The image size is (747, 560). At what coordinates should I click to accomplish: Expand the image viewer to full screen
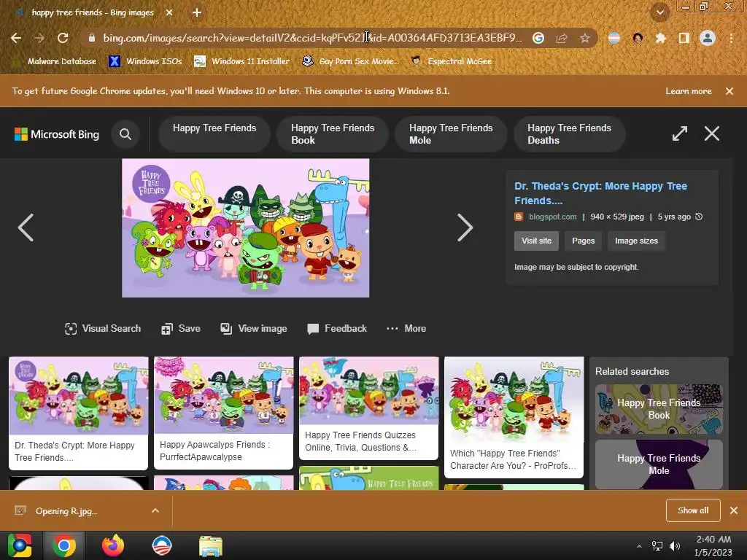pos(680,133)
